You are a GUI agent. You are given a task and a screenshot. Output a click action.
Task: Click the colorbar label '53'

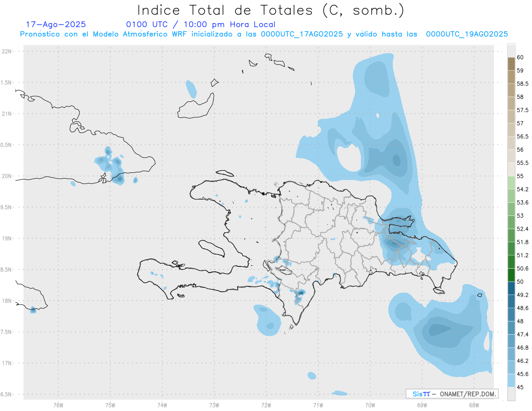520,216
